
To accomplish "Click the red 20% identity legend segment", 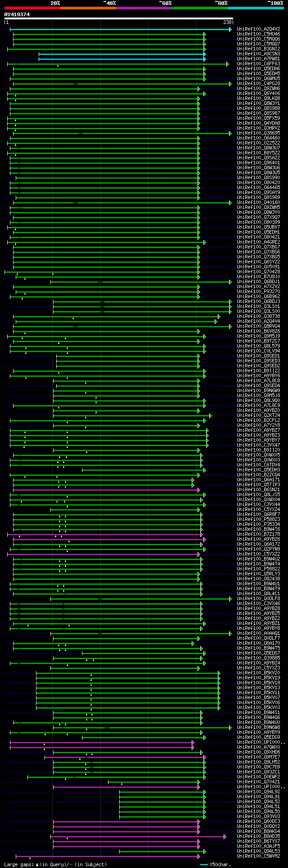I will [32, 8].
